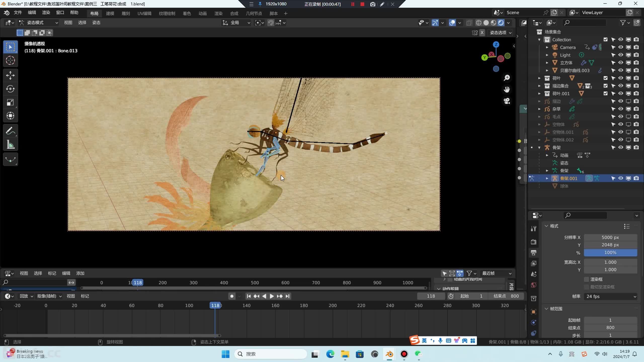644x362 pixels.
Task: Switch to wireframe viewport shading
Action: pos(478,23)
